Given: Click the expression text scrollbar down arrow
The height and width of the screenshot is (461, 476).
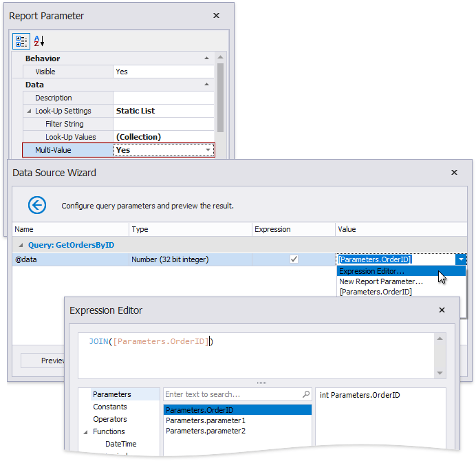Looking at the screenshot, I should point(440,373).
